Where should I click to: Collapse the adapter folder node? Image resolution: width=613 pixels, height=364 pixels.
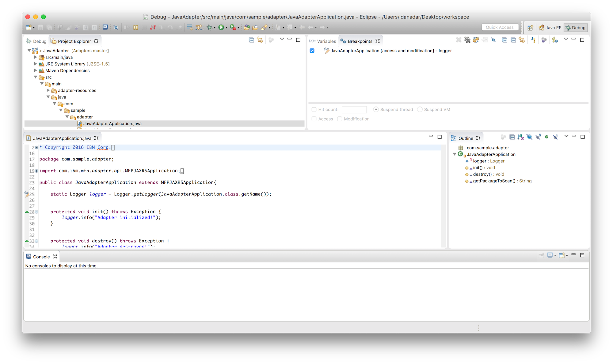pos(67,117)
